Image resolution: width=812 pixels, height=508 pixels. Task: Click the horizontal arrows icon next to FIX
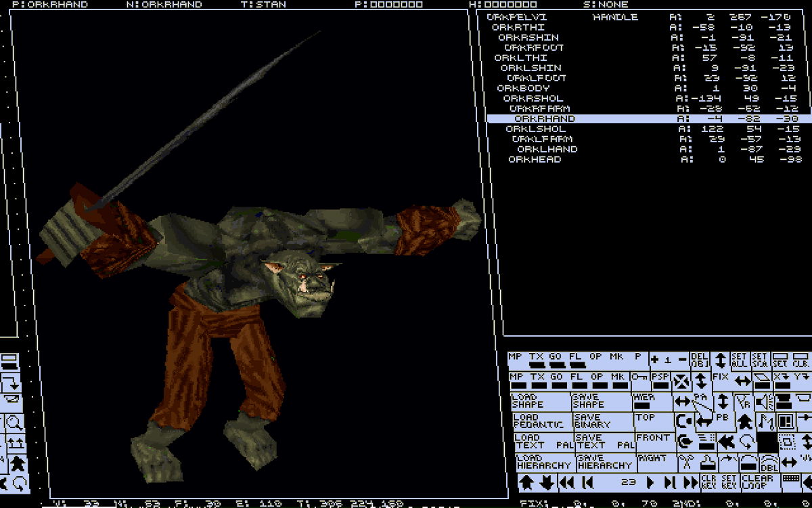click(x=742, y=381)
